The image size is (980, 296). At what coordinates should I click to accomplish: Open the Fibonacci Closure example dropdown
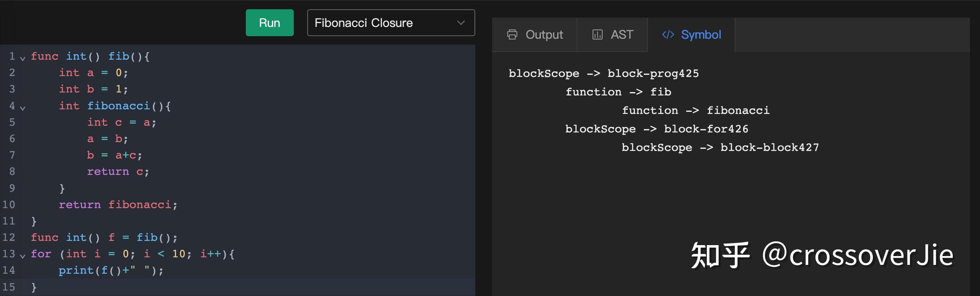391,23
